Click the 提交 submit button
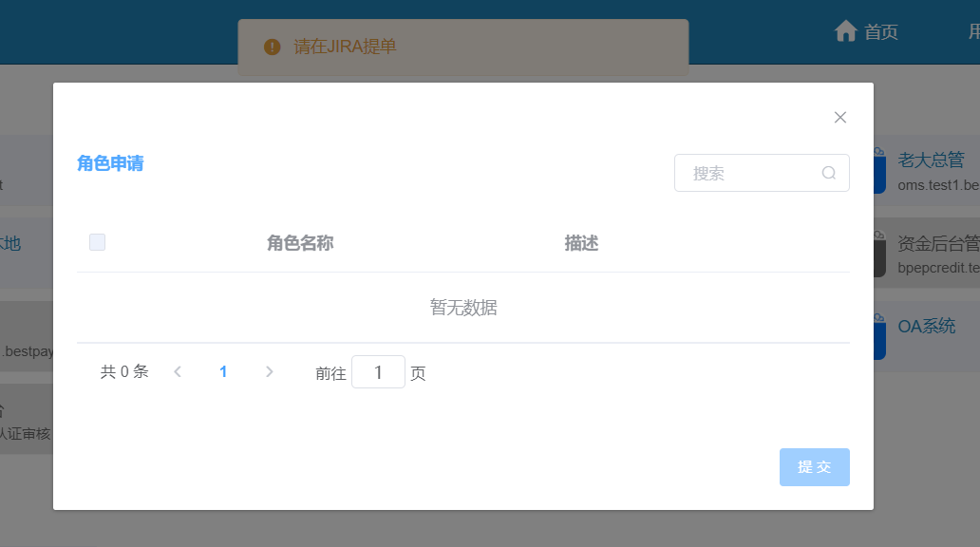Image resolution: width=980 pixels, height=547 pixels. 814,466
